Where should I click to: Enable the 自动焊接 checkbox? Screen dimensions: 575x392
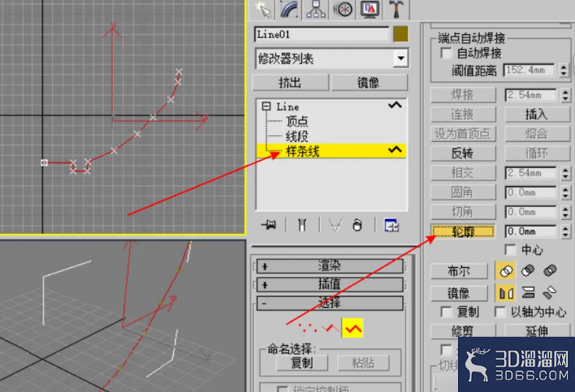click(x=446, y=53)
